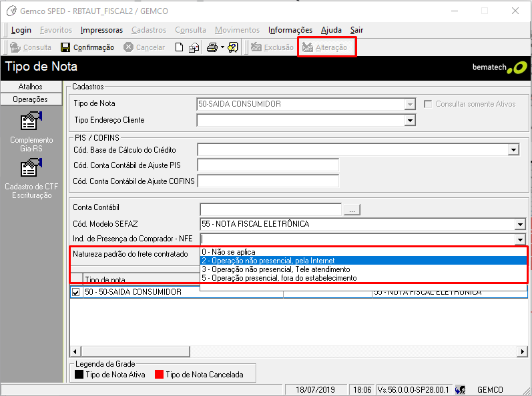This screenshot has height=396, width=532.
Task: Click the Sair menu item
Action: (356, 30)
